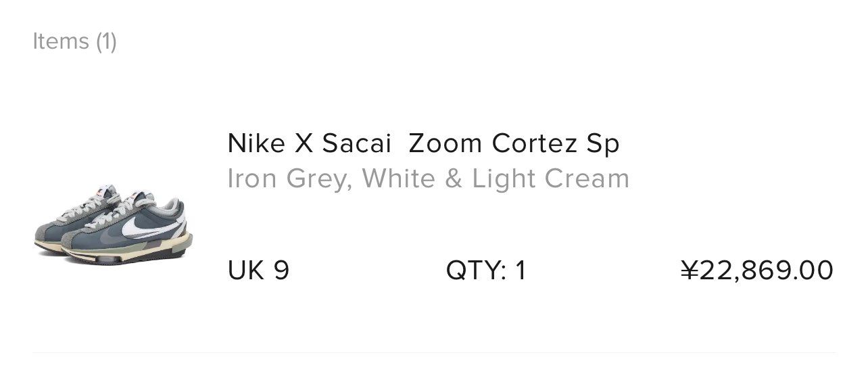Viewport: 868px width, 378px height.
Task: Select the Iron Grey, White & Light Cream colorway text
Action: coord(428,179)
